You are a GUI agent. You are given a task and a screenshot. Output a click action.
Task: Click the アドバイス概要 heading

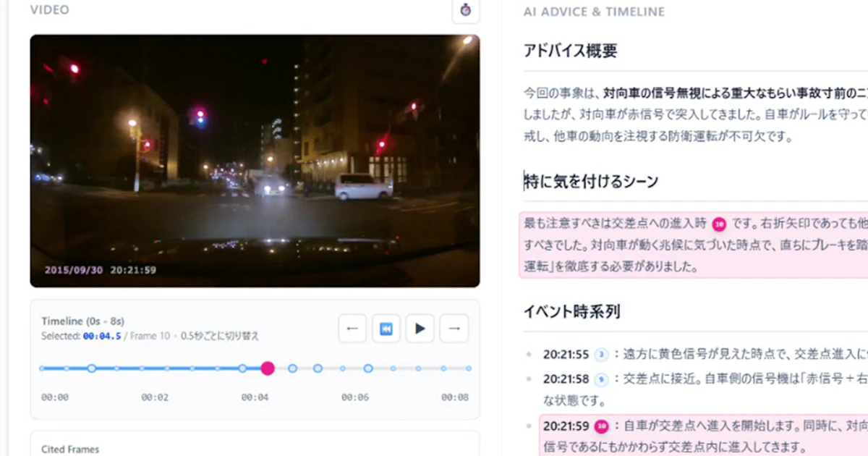(570, 51)
